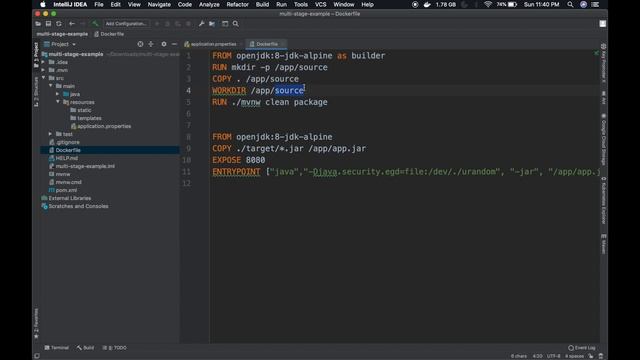
Task: Collapse the src folder arrow
Action: pyautogui.click(x=43, y=78)
